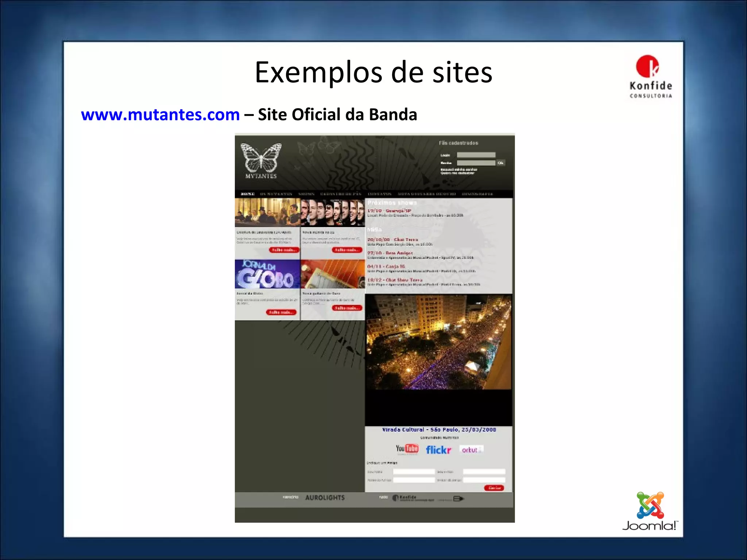Viewport: 747px width, 560px height.
Task: Open the band members faces thumbnail
Action: 333,213
